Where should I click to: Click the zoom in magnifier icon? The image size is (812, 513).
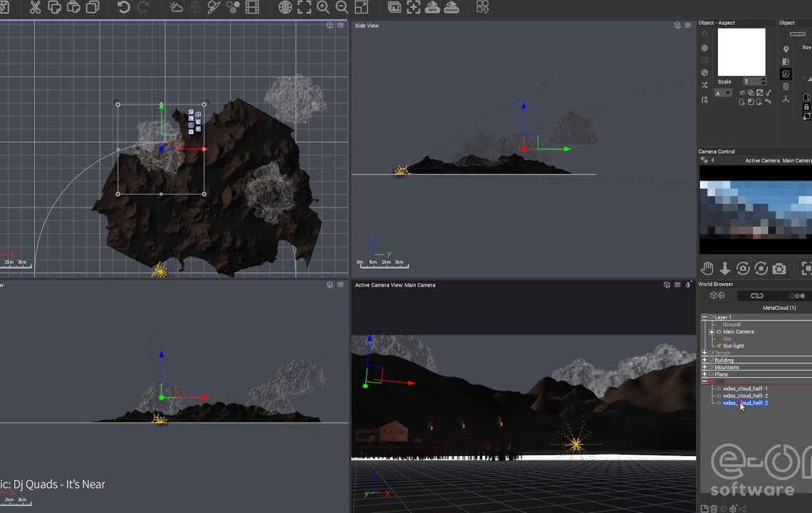(323, 8)
